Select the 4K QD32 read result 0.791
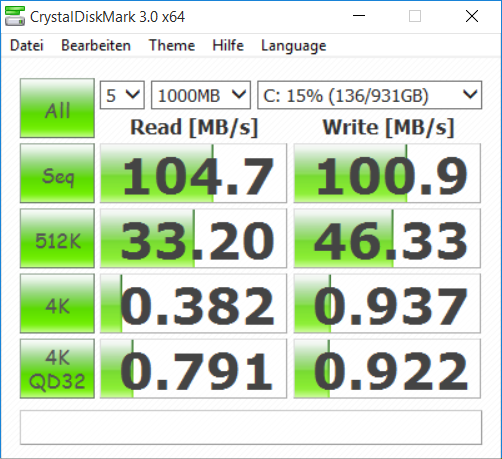The width and height of the screenshot is (502, 459). click(193, 368)
